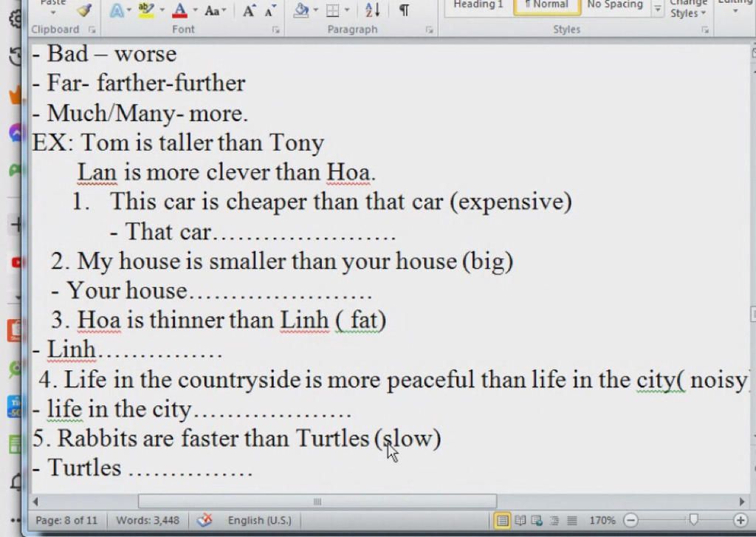Click "EX: Tom is taller than Tony"
756x537 pixels.
[x=178, y=143]
